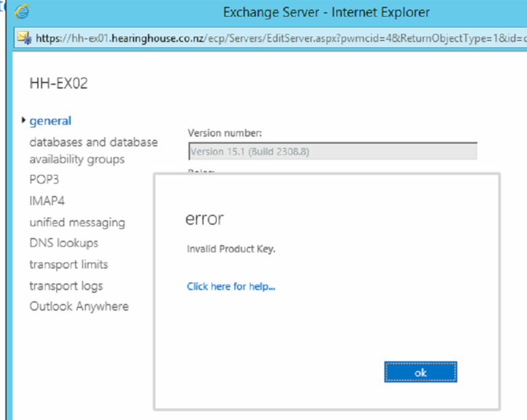527x420 pixels.
Task: Click the 'Version number:' label
Action: coord(225,133)
